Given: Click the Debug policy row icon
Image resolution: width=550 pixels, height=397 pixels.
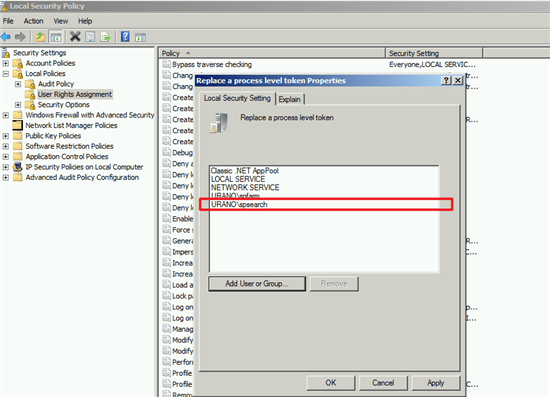Looking at the screenshot, I should pyautogui.click(x=167, y=153).
